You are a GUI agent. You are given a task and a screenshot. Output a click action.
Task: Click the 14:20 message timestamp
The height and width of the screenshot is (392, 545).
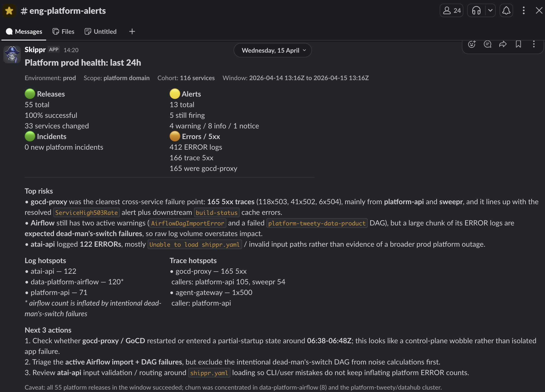coord(71,50)
